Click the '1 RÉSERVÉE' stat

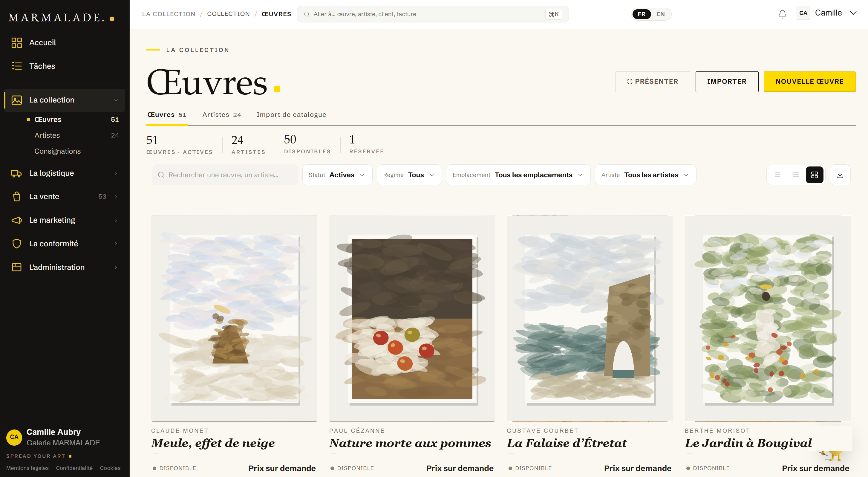pyautogui.click(x=367, y=144)
